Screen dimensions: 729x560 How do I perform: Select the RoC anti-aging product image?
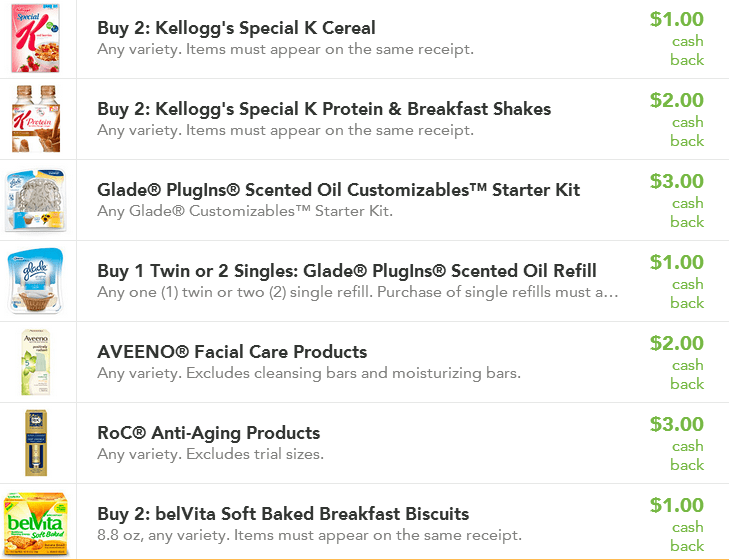(x=36, y=443)
